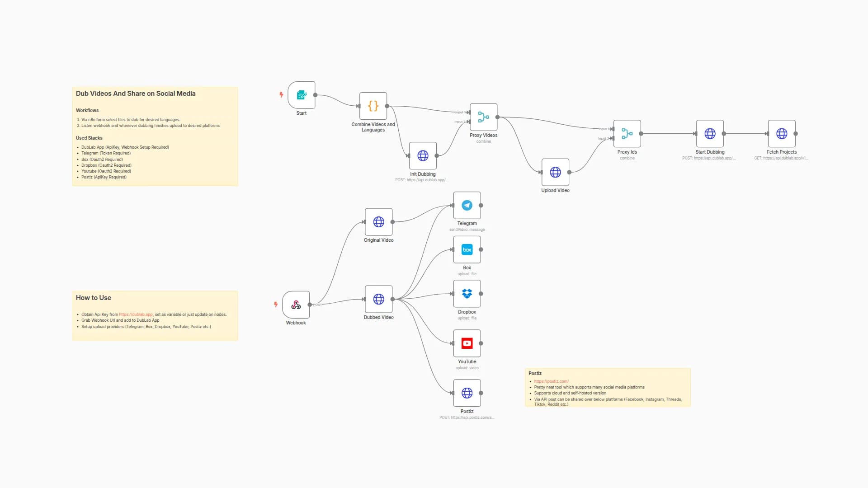Screen dimensions: 868x488
Task: Open the dublab.app link in How to Use note
Action: pos(136,314)
